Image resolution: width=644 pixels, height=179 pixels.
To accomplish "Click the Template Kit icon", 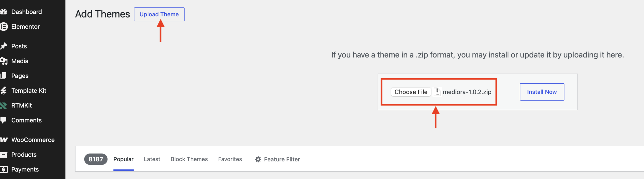I will [x=3, y=91].
